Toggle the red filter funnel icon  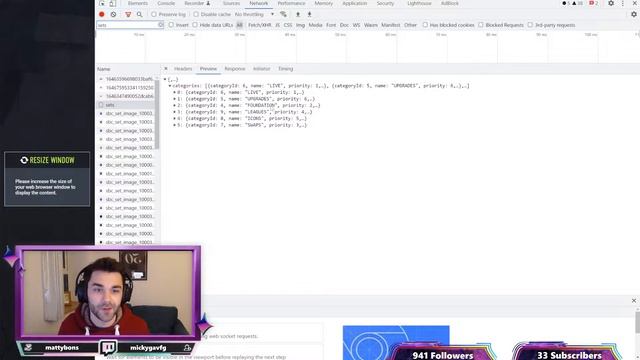[x=128, y=14]
